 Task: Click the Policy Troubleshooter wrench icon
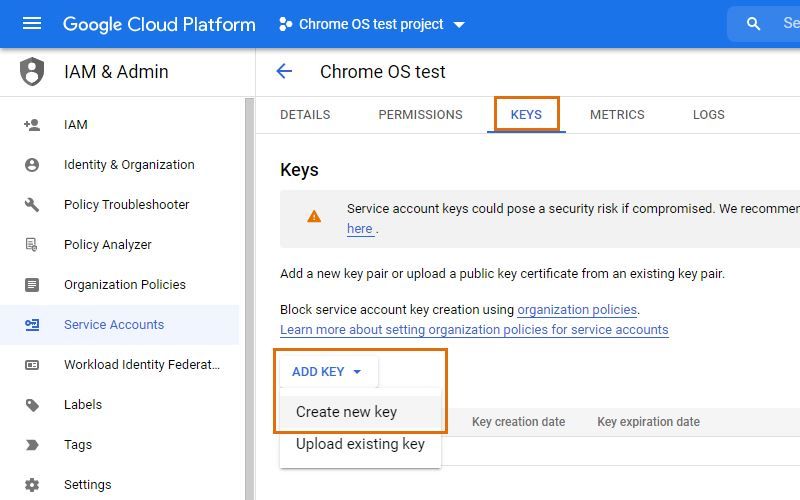pyautogui.click(x=32, y=205)
